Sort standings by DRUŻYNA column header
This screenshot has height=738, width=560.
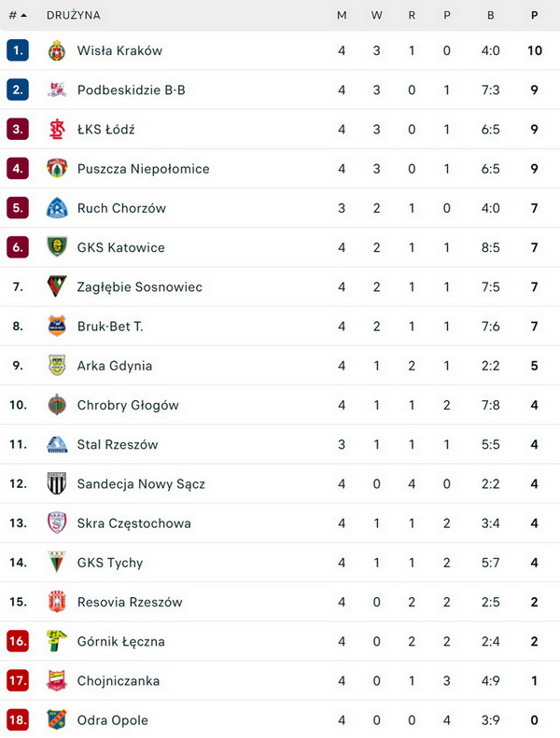point(74,15)
